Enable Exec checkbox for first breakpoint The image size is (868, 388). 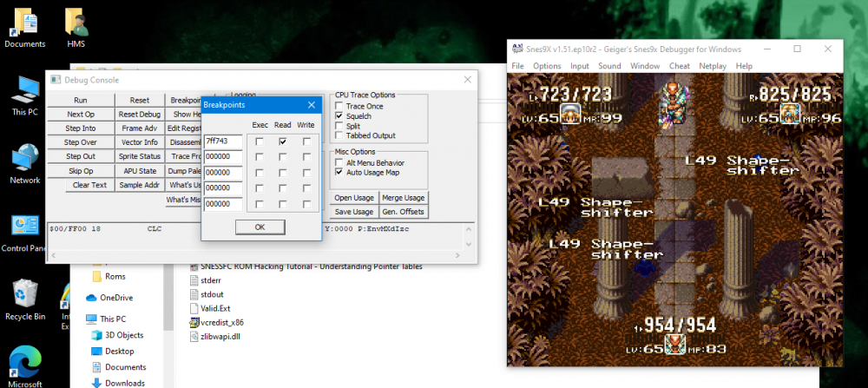(x=259, y=142)
